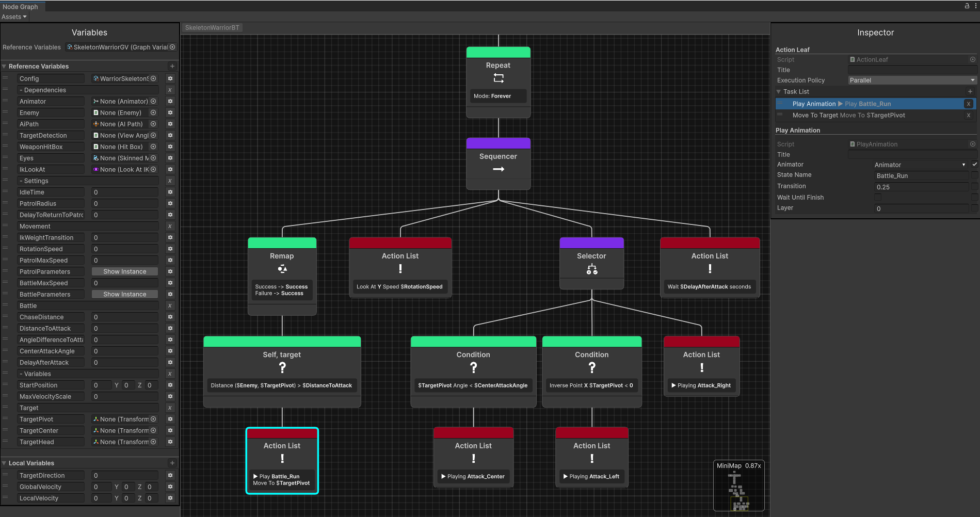
Task: Click the Transition value field
Action: click(921, 187)
